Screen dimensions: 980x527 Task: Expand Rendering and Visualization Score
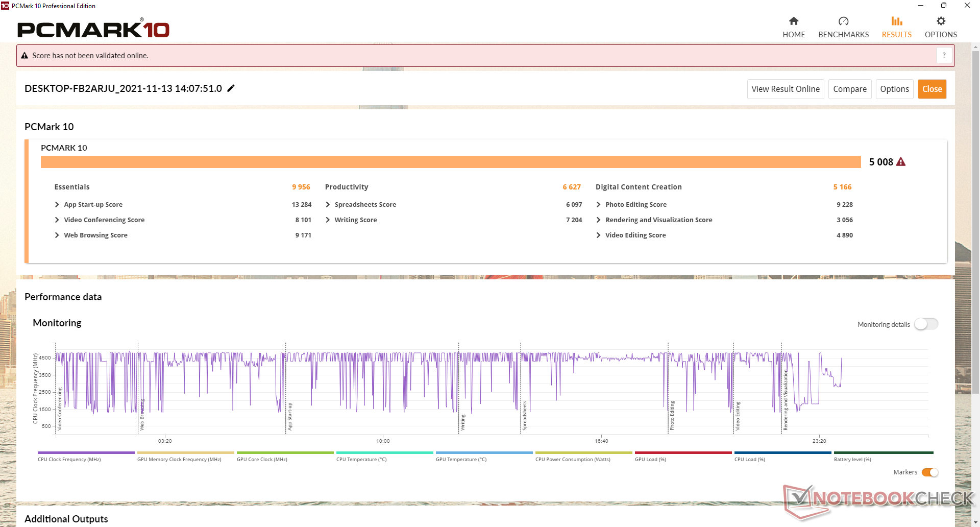point(598,220)
